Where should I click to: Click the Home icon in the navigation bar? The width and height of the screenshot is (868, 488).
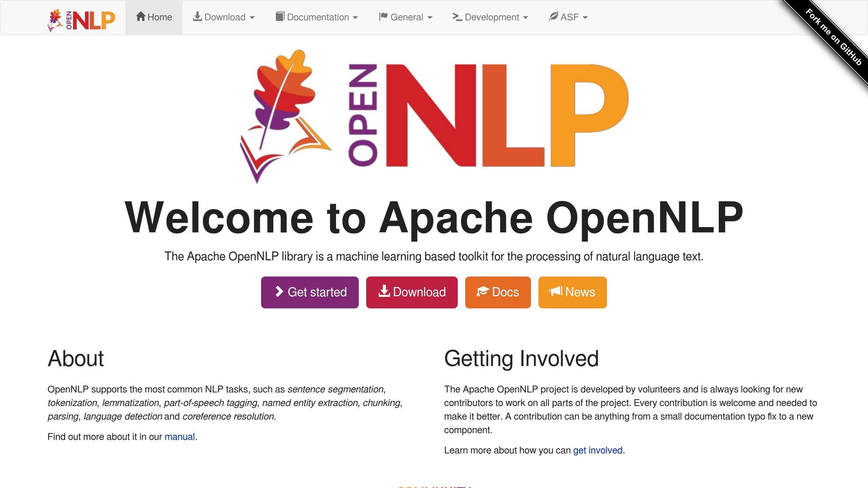(x=140, y=17)
